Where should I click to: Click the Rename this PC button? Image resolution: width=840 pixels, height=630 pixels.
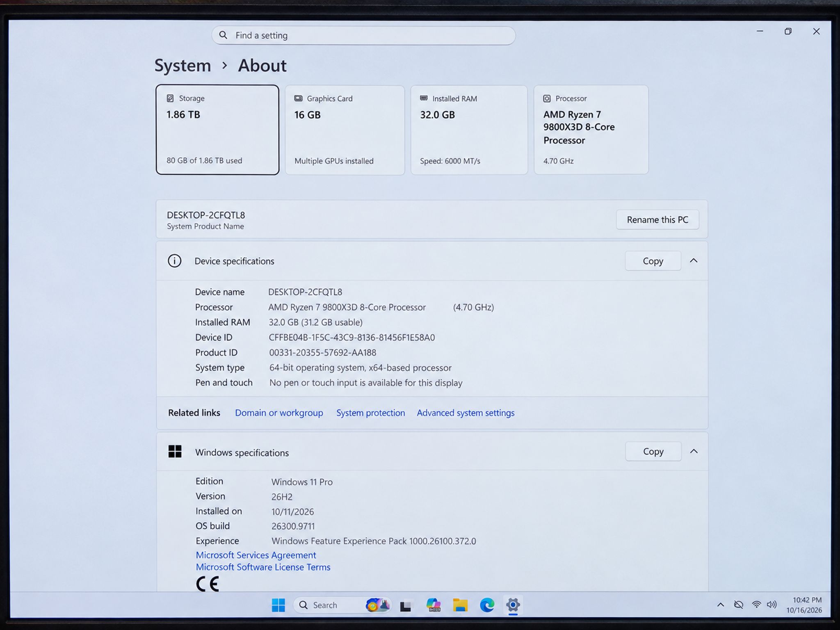click(657, 220)
